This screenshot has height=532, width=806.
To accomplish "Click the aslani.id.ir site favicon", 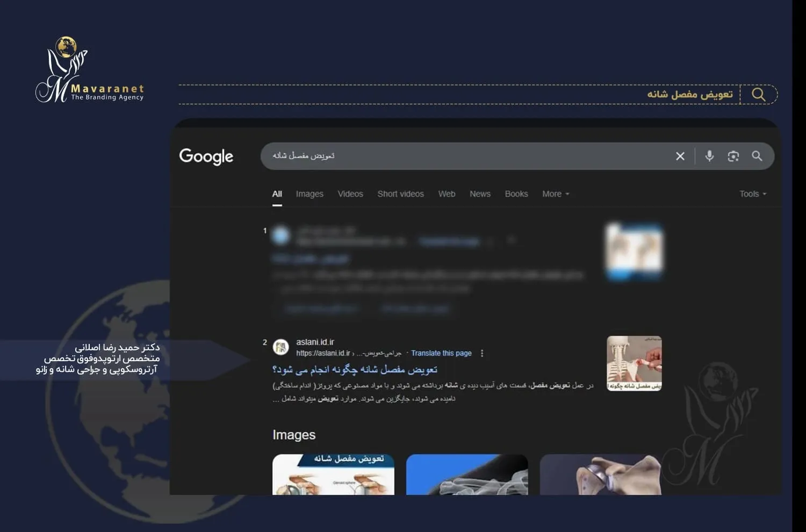I will 280,347.
